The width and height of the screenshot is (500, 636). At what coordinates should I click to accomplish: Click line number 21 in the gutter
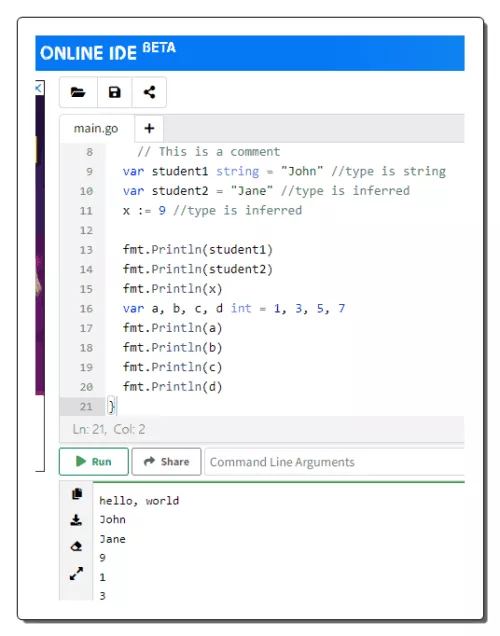click(x=86, y=406)
